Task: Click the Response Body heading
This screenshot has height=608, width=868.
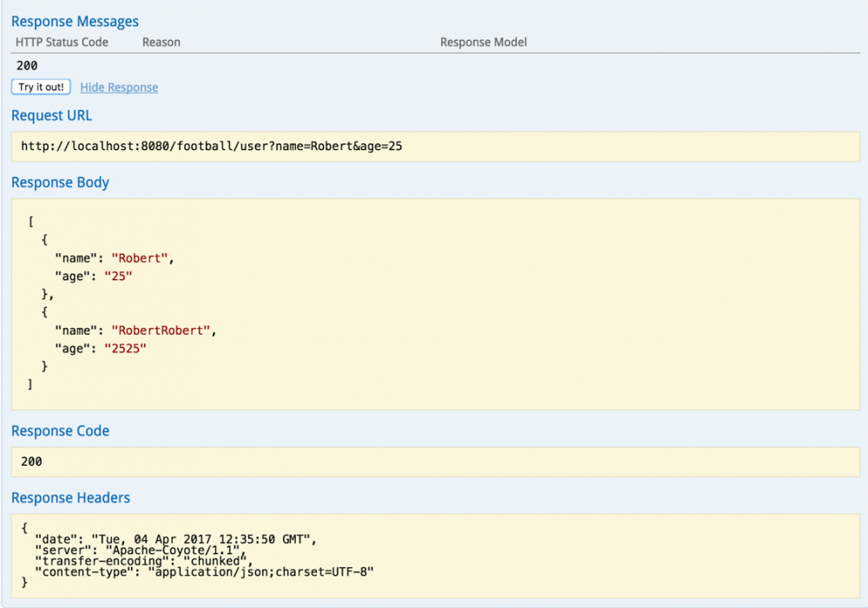Action: pos(60,183)
